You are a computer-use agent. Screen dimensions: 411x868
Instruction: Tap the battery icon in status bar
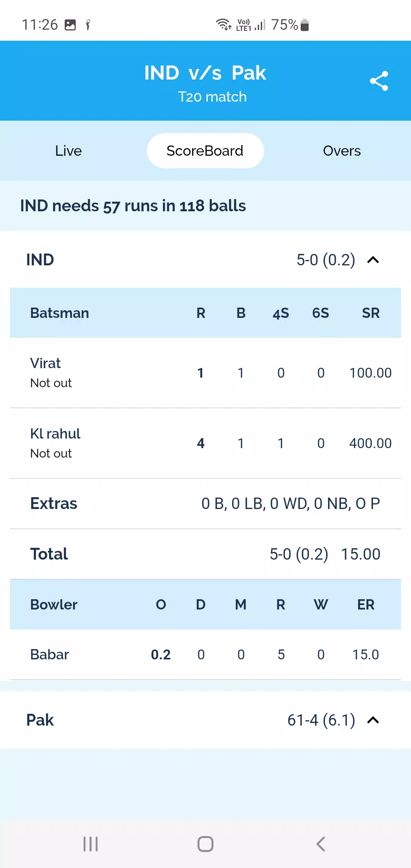point(304,25)
